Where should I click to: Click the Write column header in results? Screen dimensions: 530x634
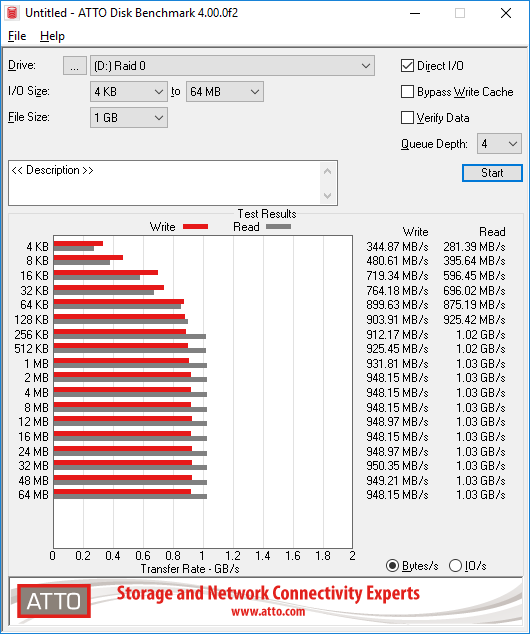click(x=415, y=232)
